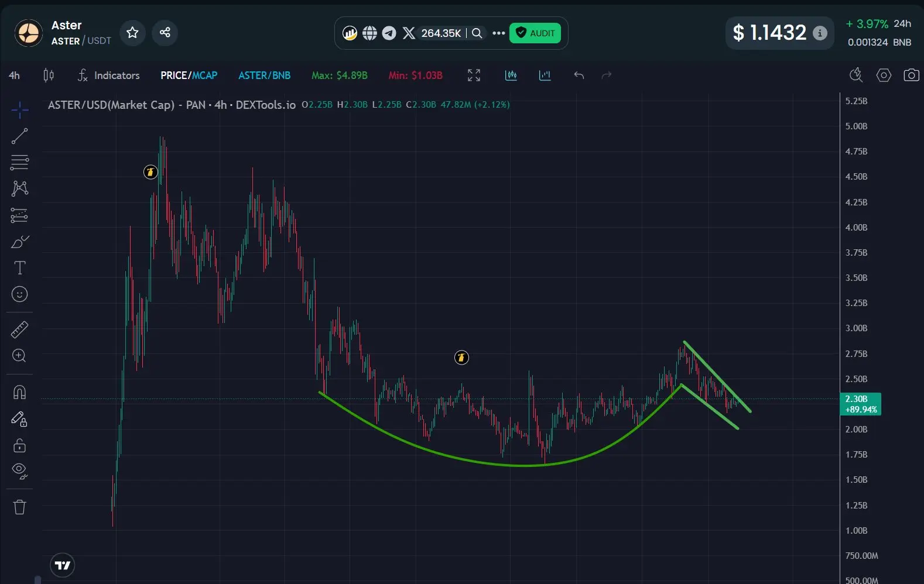This screenshot has height=584, width=924.
Task: Click the ASTER/USD(Market Cap) chart title
Action: click(x=172, y=105)
